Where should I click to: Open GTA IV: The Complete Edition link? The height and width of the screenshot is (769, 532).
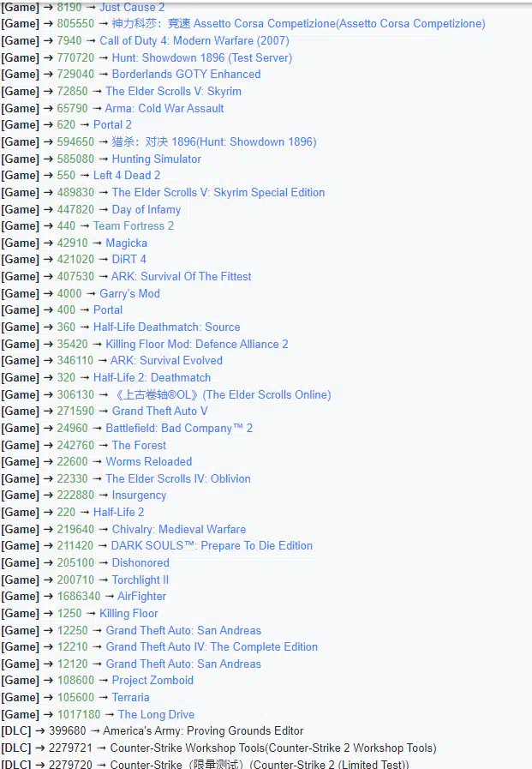pyautogui.click(x=212, y=647)
